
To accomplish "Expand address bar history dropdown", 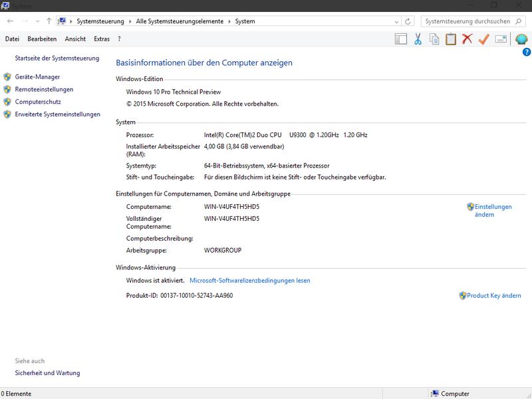I will coord(396,22).
